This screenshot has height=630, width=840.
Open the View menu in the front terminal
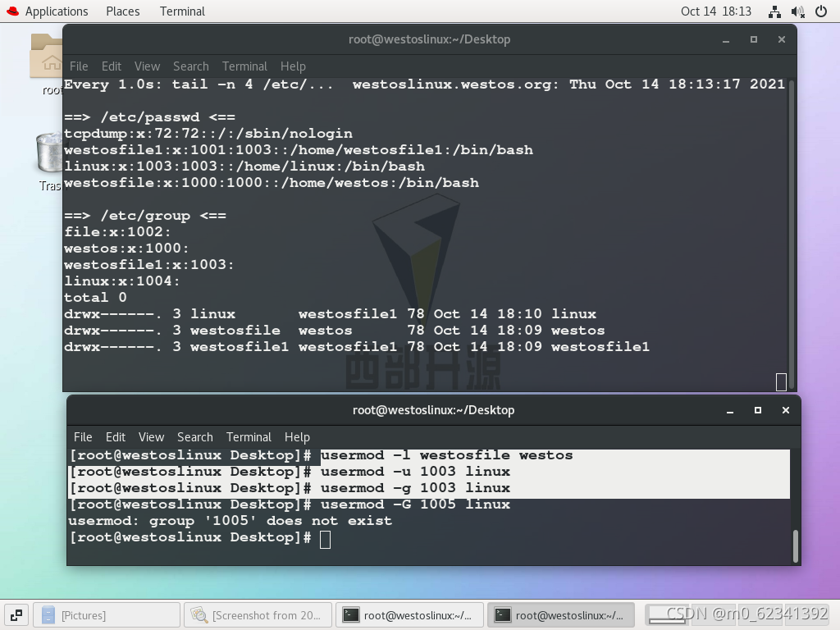click(151, 436)
